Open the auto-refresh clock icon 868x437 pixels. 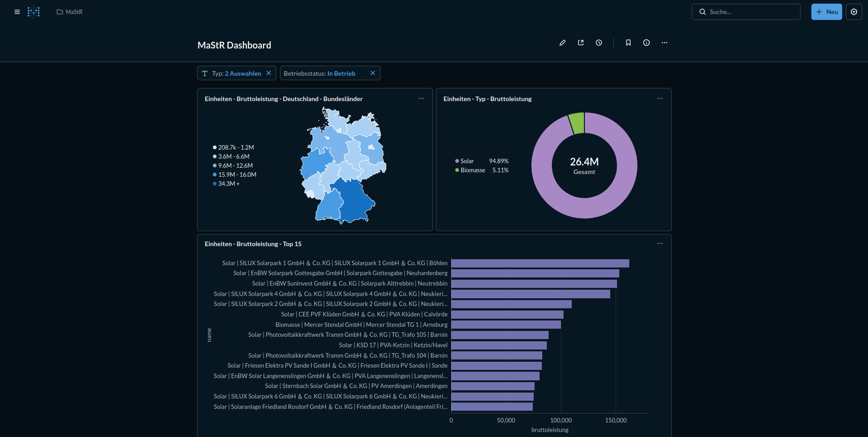tap(599, 43)
